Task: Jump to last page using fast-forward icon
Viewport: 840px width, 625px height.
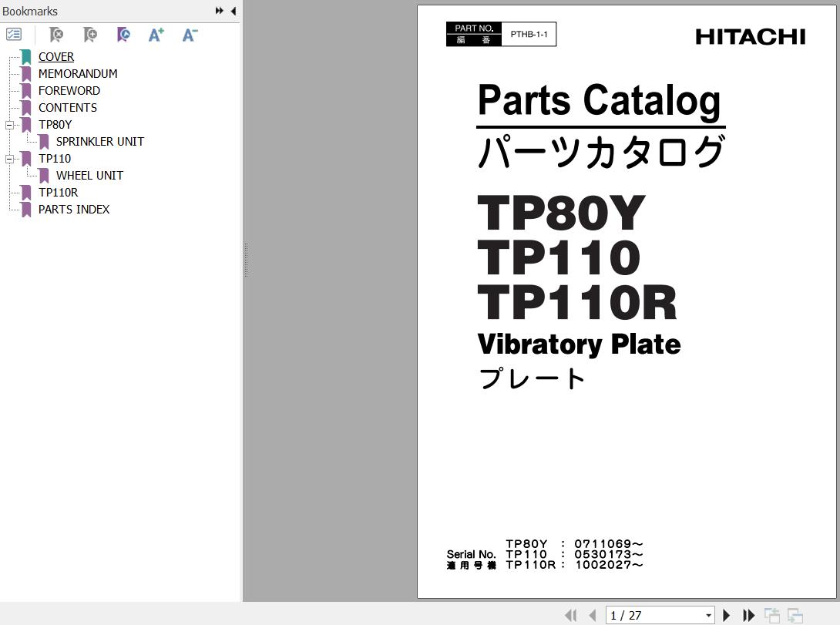Action: pos(748,615)
